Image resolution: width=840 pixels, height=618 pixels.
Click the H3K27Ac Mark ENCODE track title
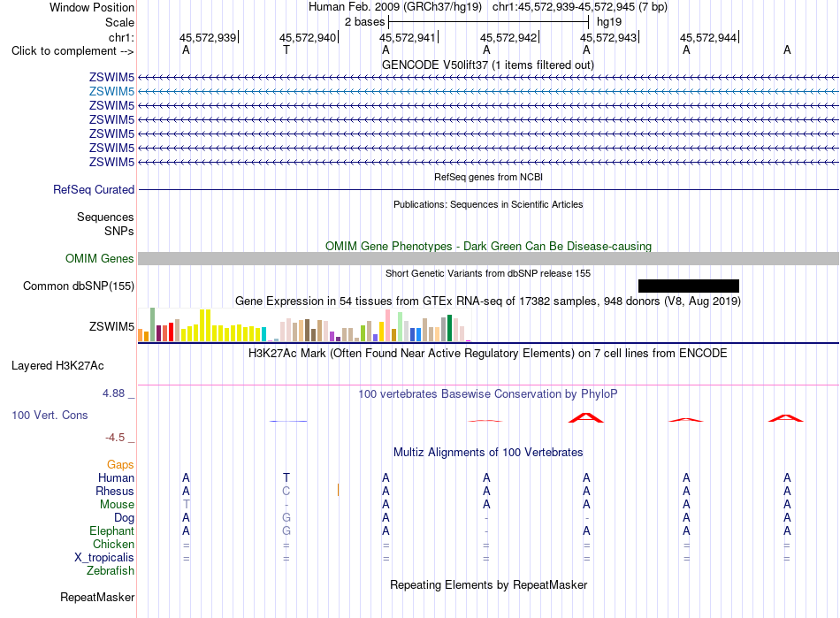coord(488,354)
